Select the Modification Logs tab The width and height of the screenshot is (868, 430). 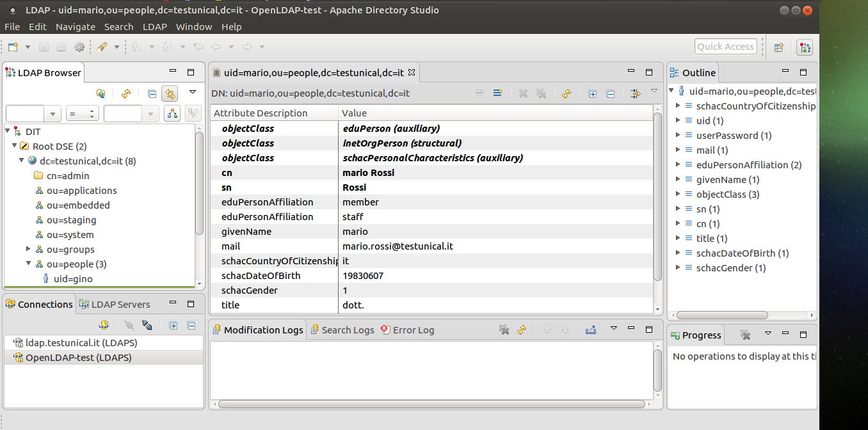click(x=257, y=330)
